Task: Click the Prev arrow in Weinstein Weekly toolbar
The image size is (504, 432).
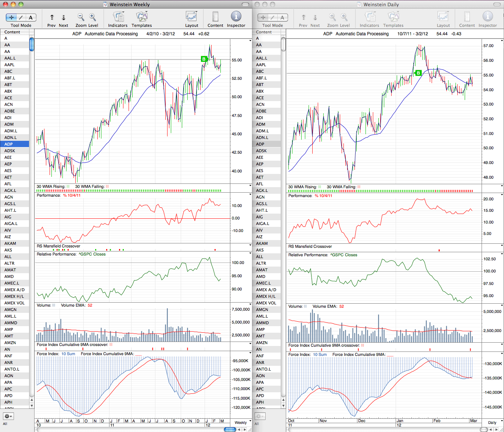Action: (51, 17)
